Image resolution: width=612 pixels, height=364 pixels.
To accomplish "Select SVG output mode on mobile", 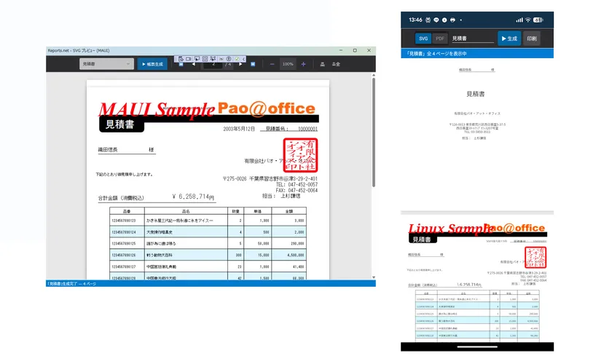I will click(x=423, y=39).
